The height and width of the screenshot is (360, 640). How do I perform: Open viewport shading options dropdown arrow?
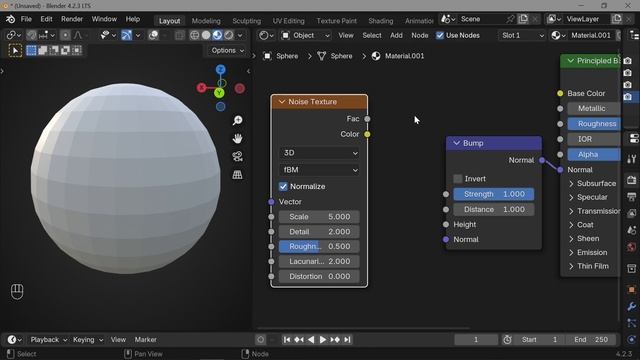(x=240, y=36)
